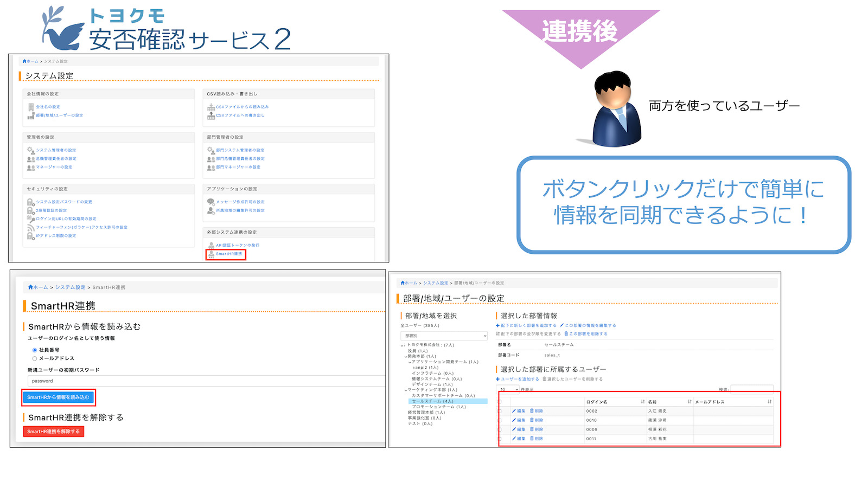
Task: Click この部署を削除する link
Action: point(586,334)
